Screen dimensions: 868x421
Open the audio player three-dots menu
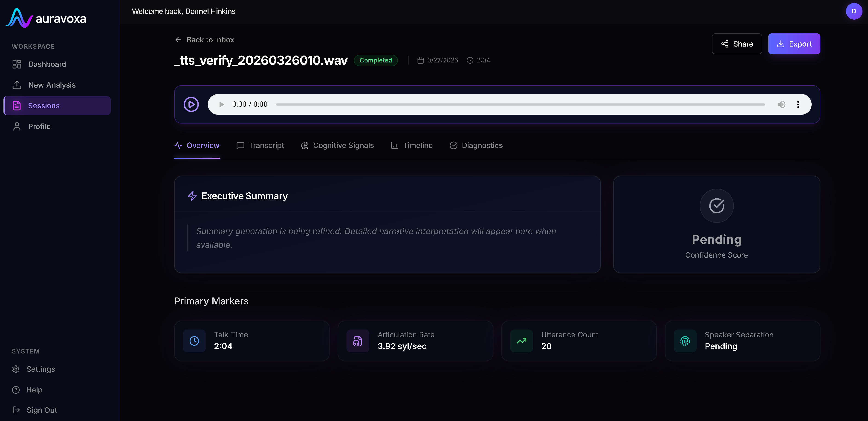[798, 104]
